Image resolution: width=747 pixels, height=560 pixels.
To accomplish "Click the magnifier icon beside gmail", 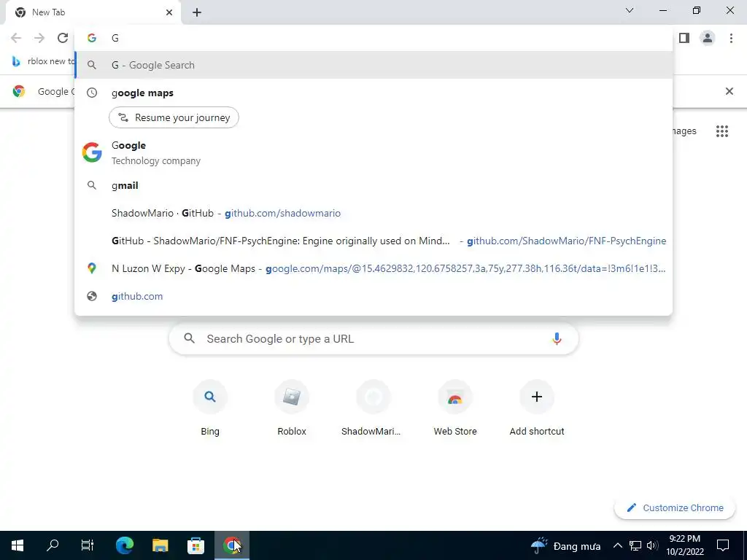I will 92,185.
